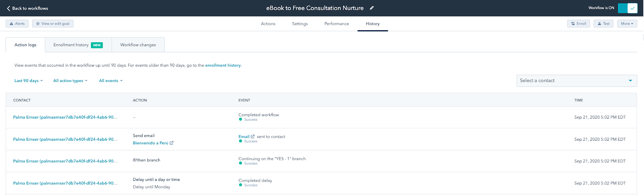Open the All action types dropdown
Screen dimensions: 644x195
(70, 81)
